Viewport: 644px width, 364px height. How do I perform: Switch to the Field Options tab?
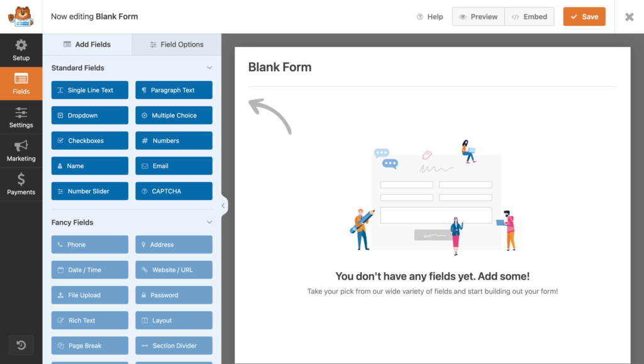176,45
